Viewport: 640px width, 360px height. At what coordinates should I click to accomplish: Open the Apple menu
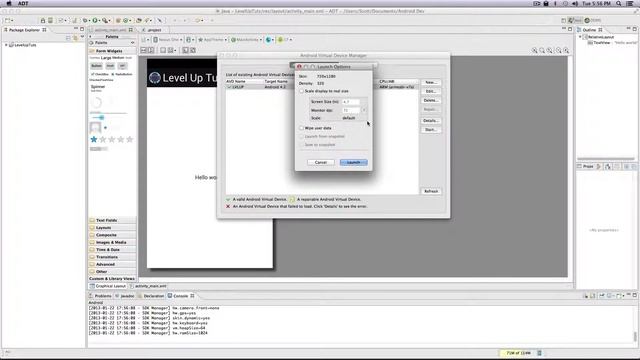click(9, 3)
